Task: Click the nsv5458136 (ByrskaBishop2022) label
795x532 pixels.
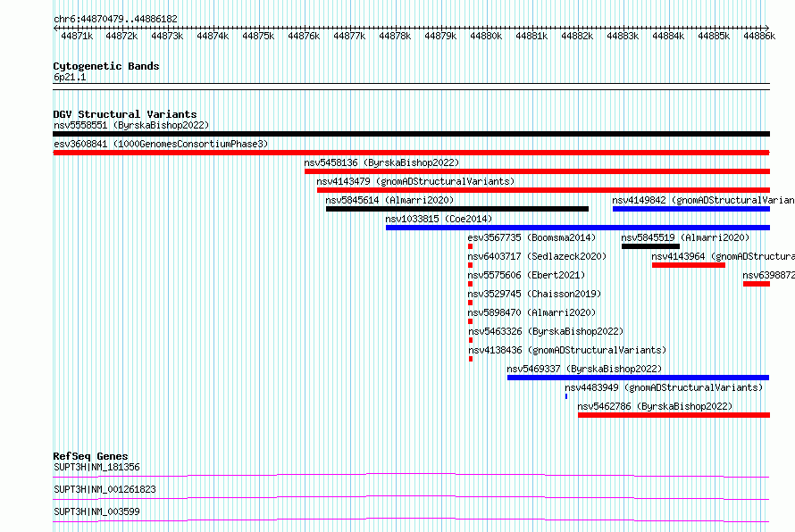Action: click(381, 162)
